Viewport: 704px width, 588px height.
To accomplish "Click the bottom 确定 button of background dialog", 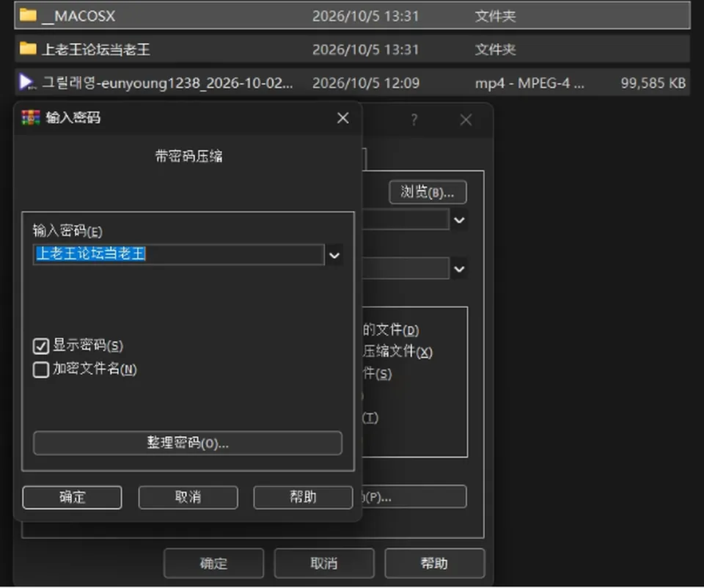I will [x=213, y=563].
